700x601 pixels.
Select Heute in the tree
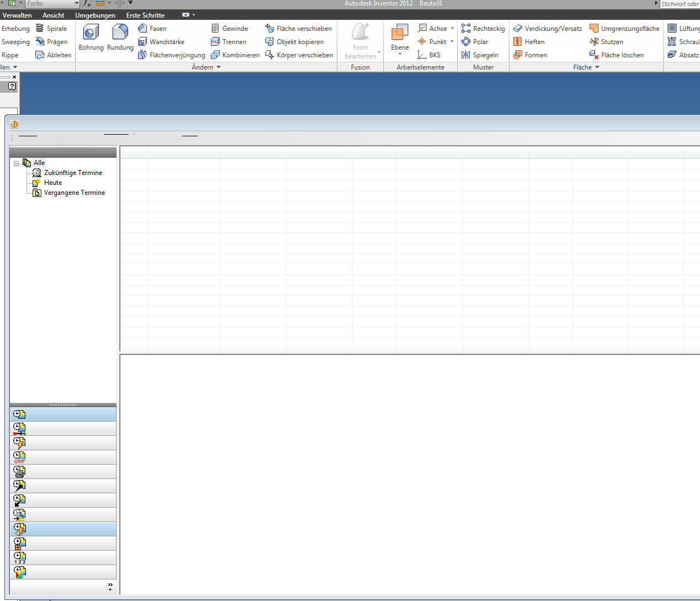click(x=53, y=183)
